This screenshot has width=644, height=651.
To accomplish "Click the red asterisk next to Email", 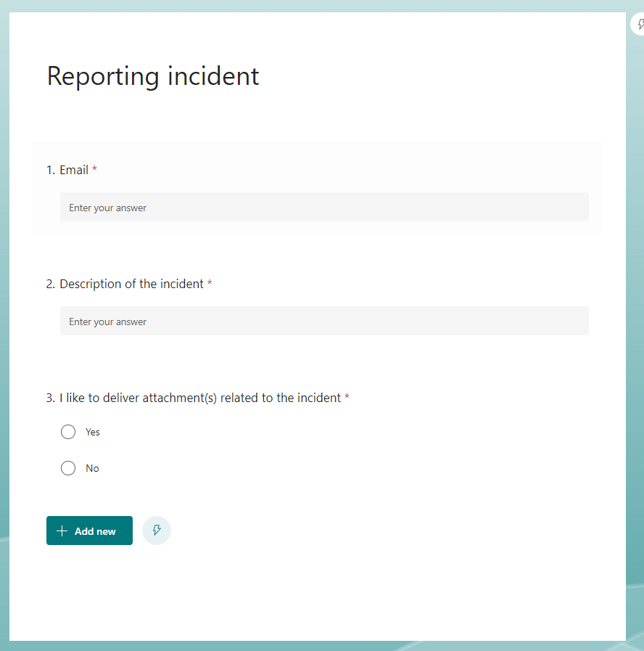I will 94,170.
